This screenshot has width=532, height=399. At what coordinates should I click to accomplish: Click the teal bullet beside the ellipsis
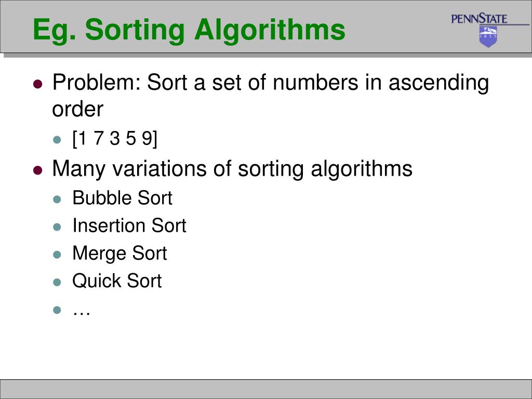point(57,310)
